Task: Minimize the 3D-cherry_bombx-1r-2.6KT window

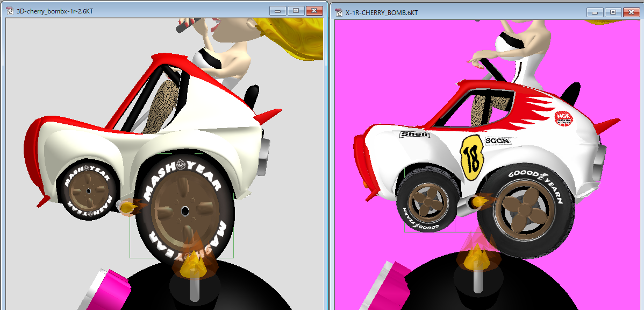Action: click(277, 11)
